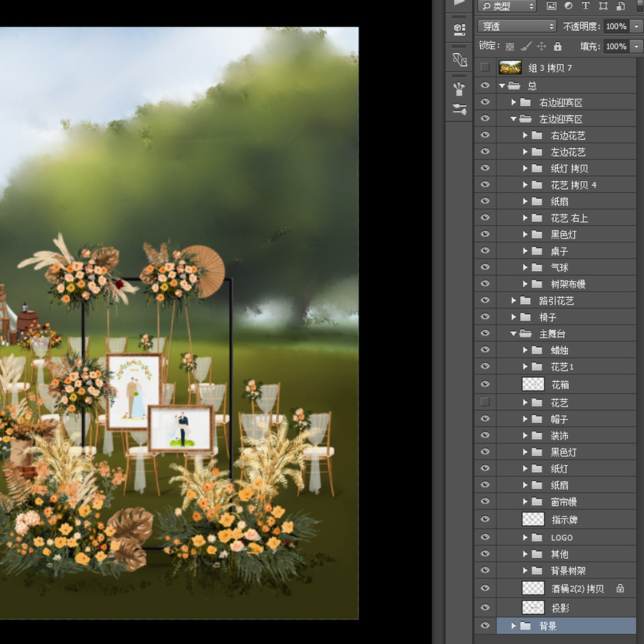Select the 花艺1 group name
Viewport: 644px width, 644px height.
[562, 367]
